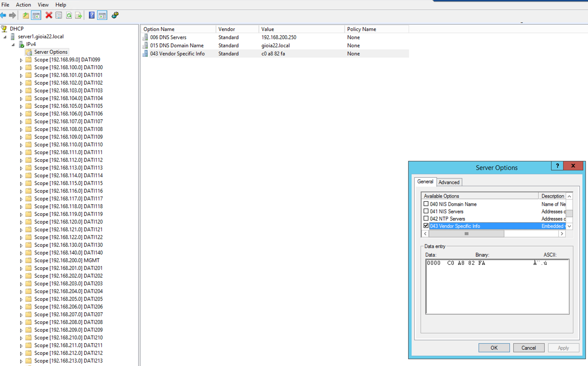Viewport: 588px width, 366px height.
Task: Check the 040 NIS Domain Name option
Action: pos(426,204)
